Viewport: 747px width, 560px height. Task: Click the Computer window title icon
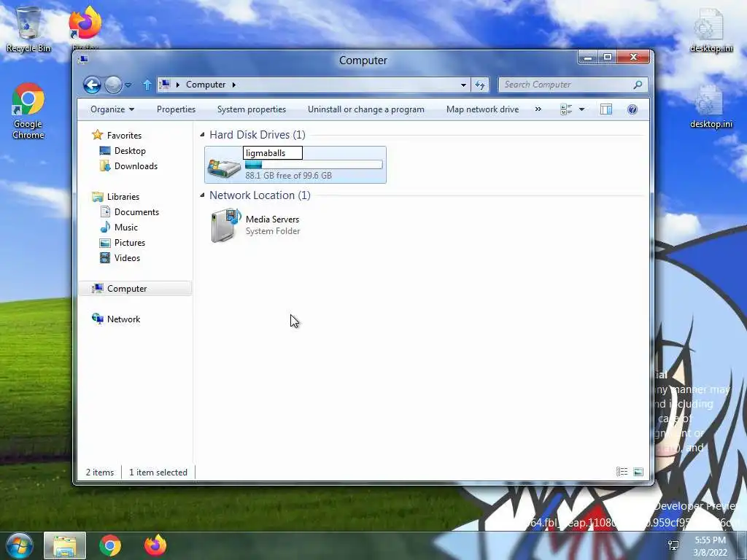pyautogui.click(x=83, y=59)
